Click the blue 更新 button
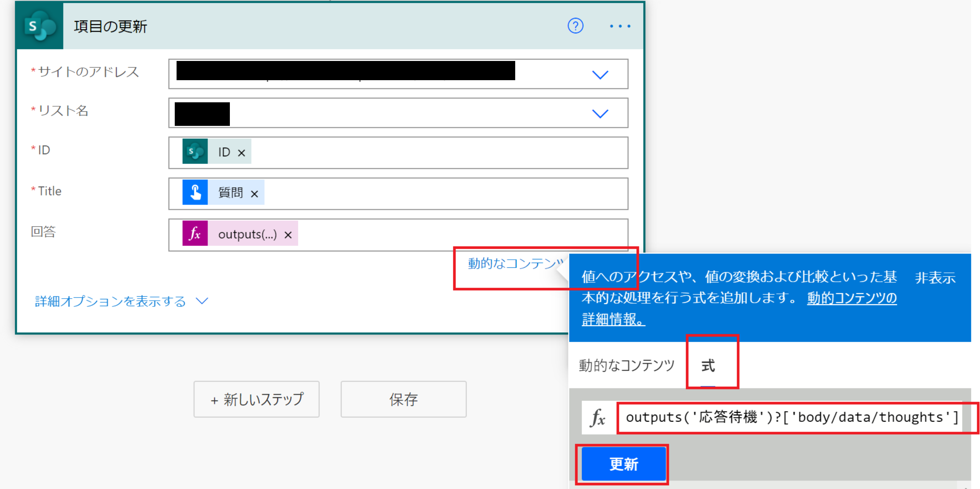The image size is (980, 489). (x=624, y=464)
